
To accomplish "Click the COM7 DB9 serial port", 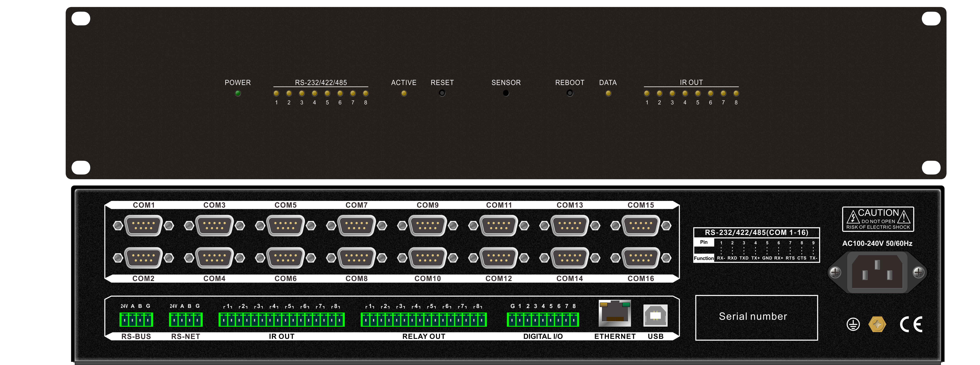I will tap(357, 226).
